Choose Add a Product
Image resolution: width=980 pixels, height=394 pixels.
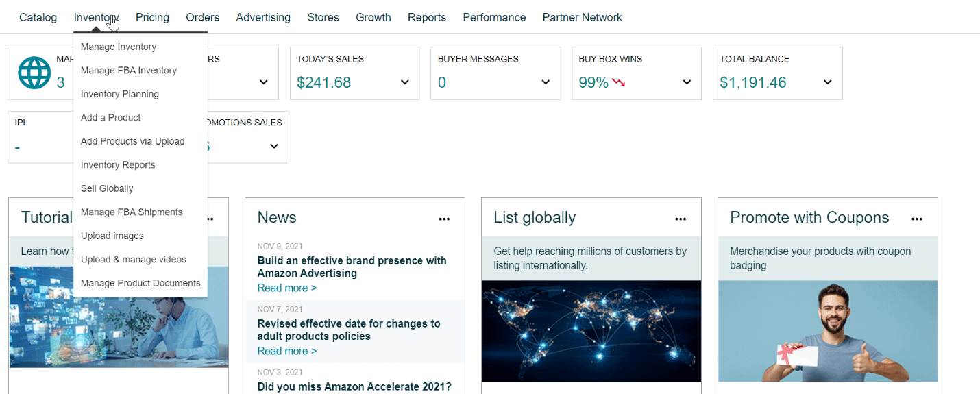[110, 117]
